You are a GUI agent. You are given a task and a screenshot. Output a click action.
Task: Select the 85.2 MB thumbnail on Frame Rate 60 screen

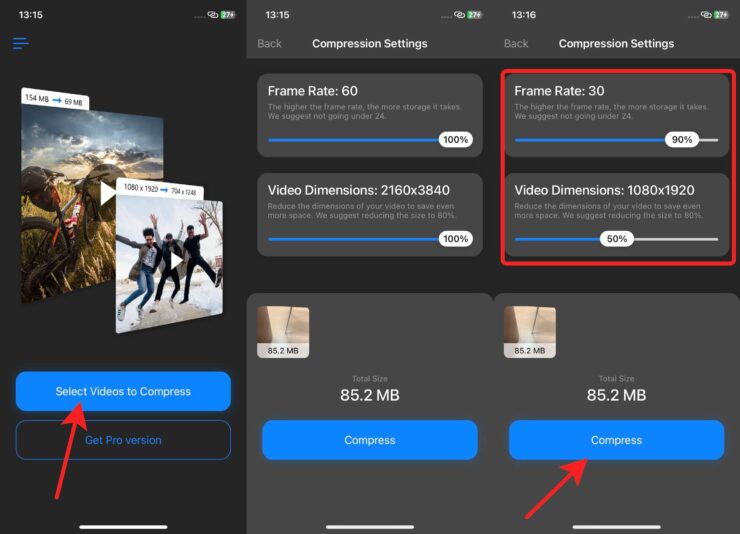pos(283,331)
